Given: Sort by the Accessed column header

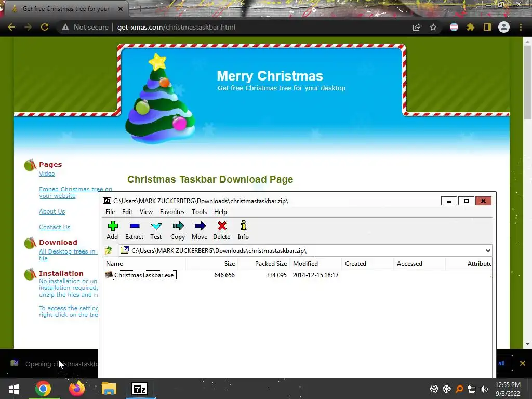Looking at the screenshot, I should point(419,263).
